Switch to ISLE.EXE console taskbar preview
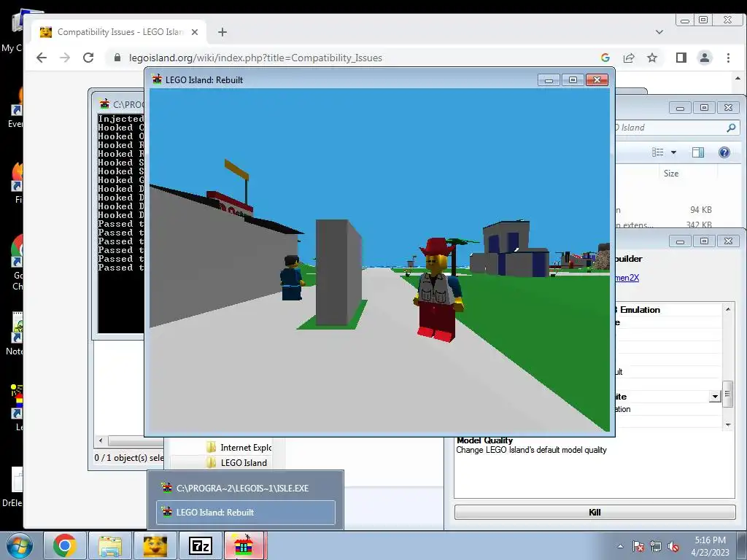The width and height of the screenshot is (747, 560). pyautogui.click(x=245, y=488)
